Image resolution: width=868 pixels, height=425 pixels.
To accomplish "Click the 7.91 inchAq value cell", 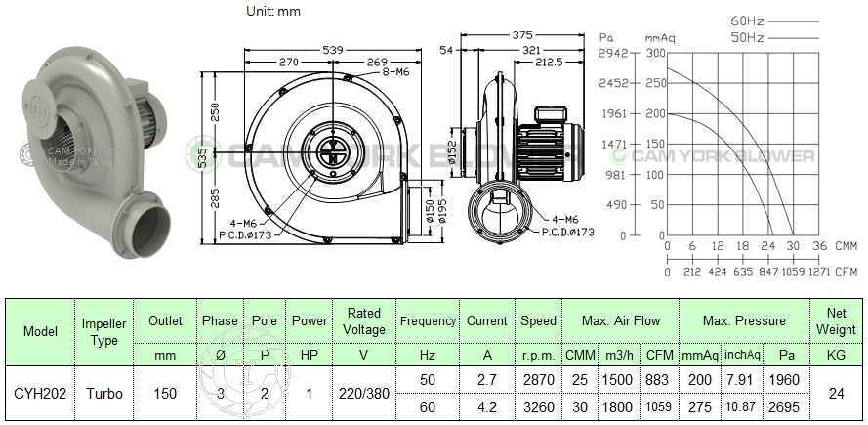I will (741, 380).
